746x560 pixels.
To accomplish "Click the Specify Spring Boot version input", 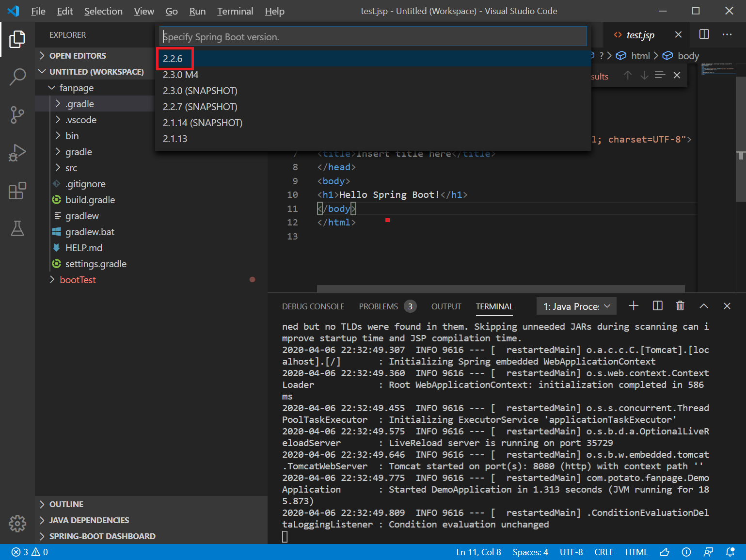I will 373,36.
